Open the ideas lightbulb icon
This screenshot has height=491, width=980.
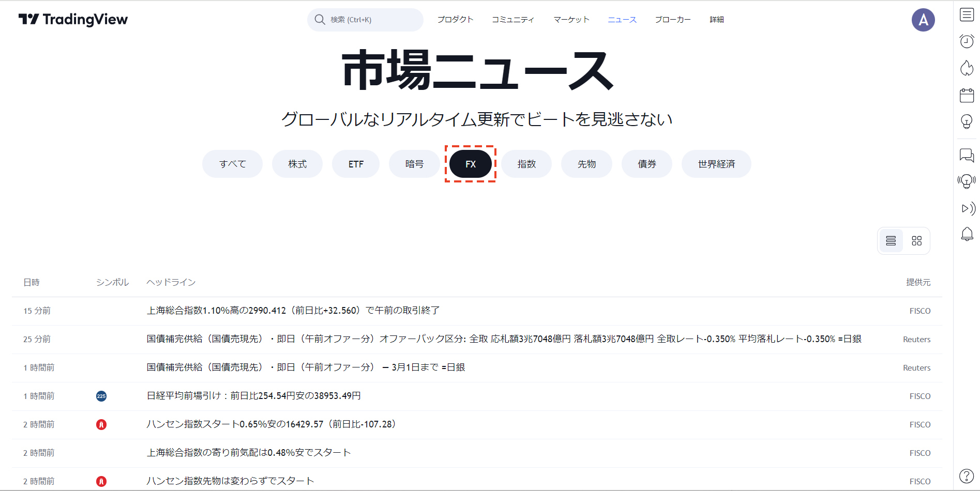pyautogui.click(x=967, y=122)
